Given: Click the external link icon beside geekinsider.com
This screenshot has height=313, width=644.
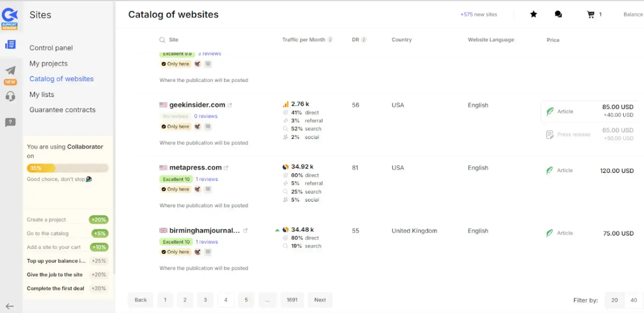Looking at the screenshot, I should pyautogui.click(x=230, y=105).
